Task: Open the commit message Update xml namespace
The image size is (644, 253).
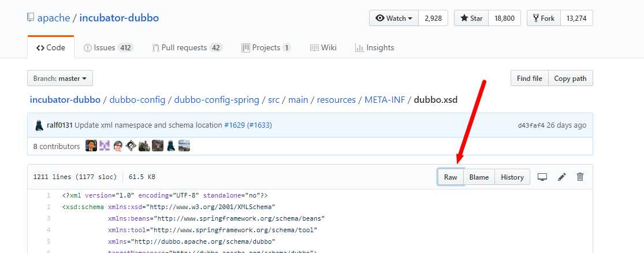Action: tap(148, 125)
